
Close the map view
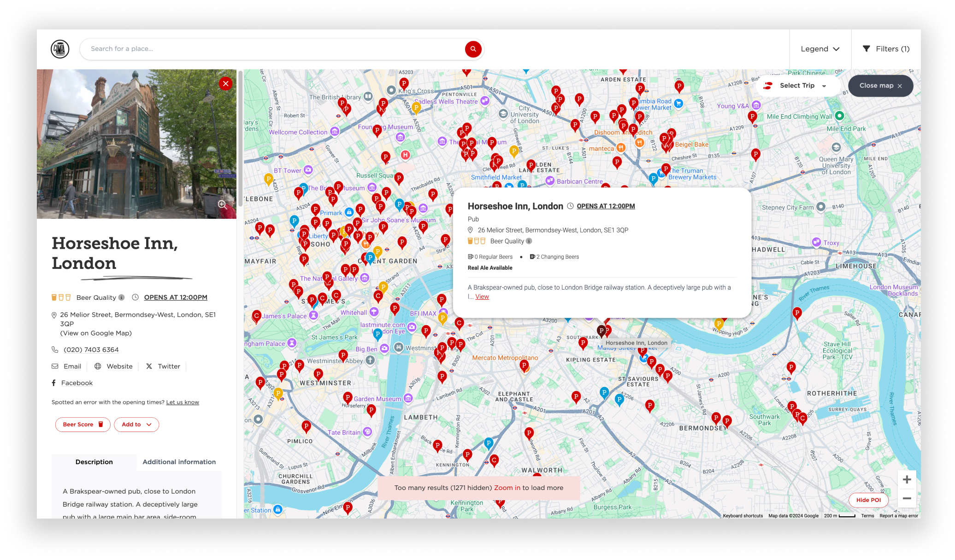pyautogui.click(x=880, y=86)
